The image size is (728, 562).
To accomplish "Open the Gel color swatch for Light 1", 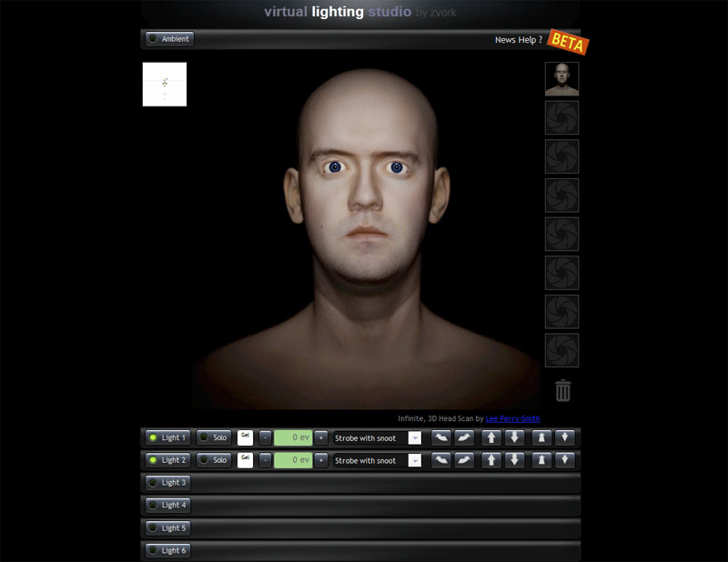I will [245, 437].
